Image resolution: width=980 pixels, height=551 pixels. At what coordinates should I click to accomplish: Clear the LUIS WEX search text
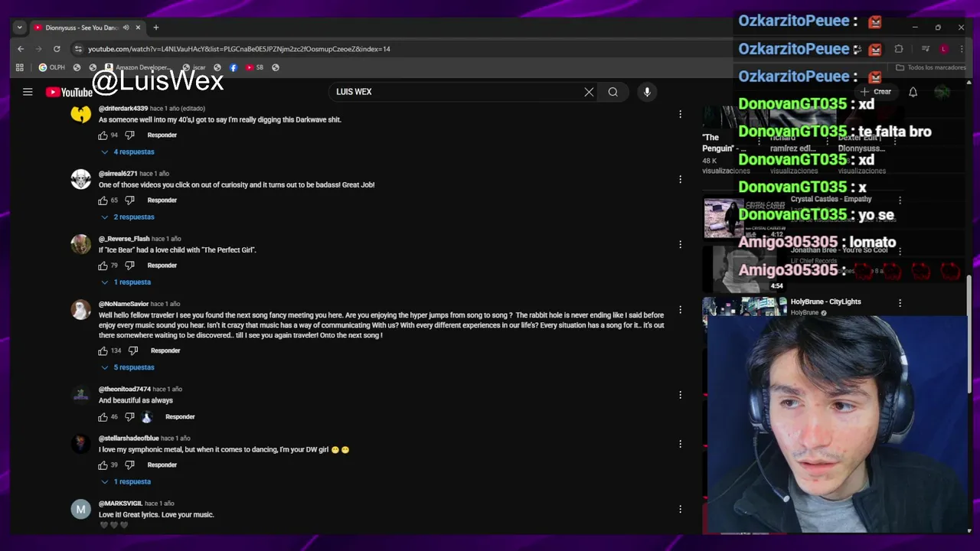click(x=589, y=92)
